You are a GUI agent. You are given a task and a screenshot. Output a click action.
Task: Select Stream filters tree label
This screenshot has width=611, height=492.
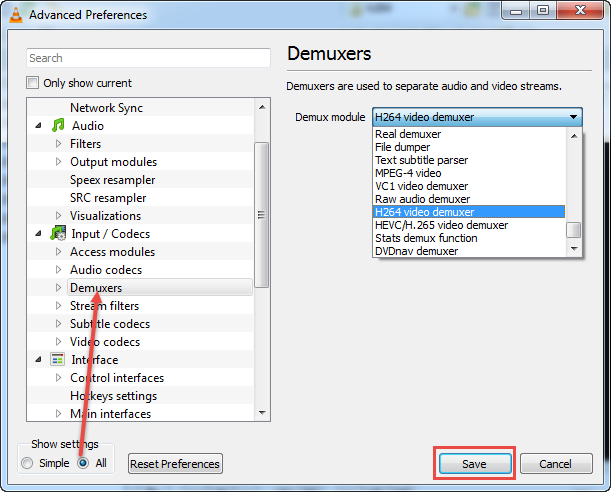coord(104,306)
